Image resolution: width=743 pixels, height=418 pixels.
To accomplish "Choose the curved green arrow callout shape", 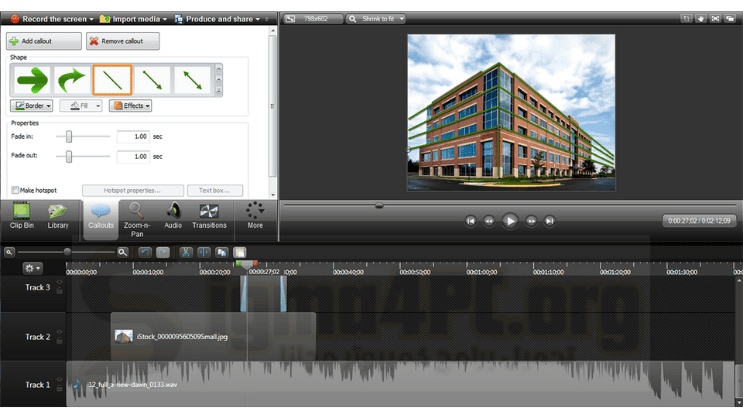I will click(x=72, y=80).
